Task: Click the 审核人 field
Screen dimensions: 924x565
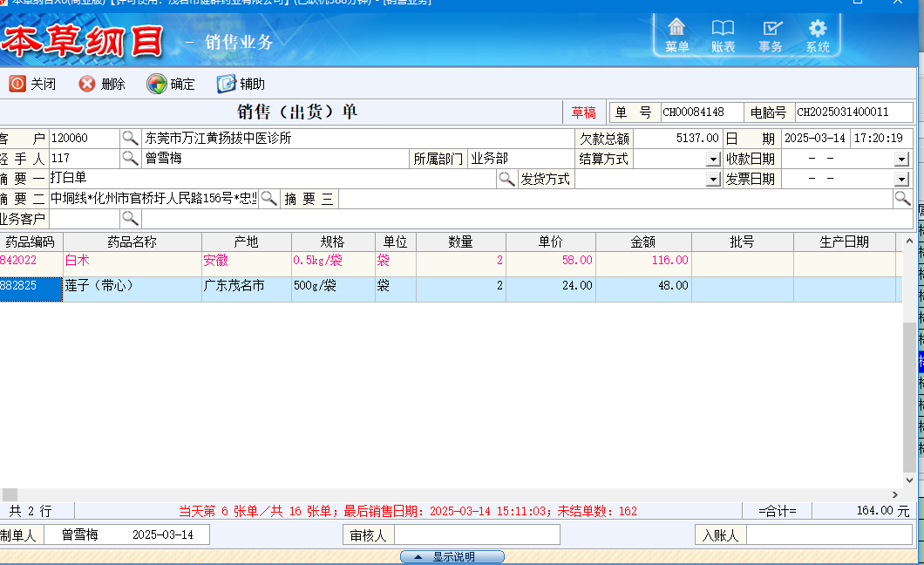Action: pyautogui.click(x=478, y=535)
